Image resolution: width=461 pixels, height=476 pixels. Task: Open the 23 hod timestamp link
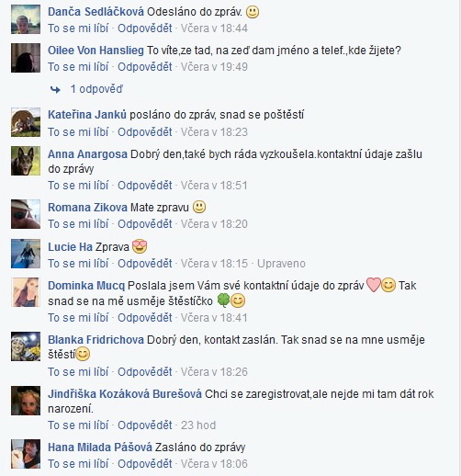pyautogui.click(x=198, y=425)
